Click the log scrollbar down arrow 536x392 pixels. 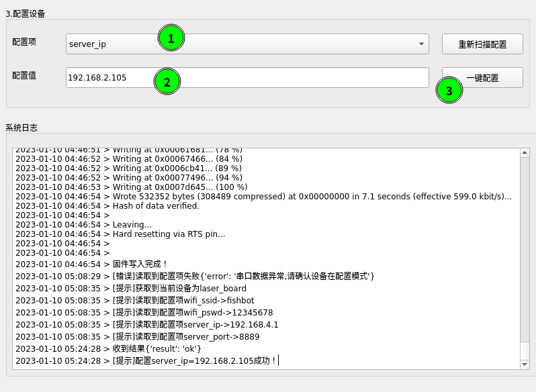click(525, 364)
